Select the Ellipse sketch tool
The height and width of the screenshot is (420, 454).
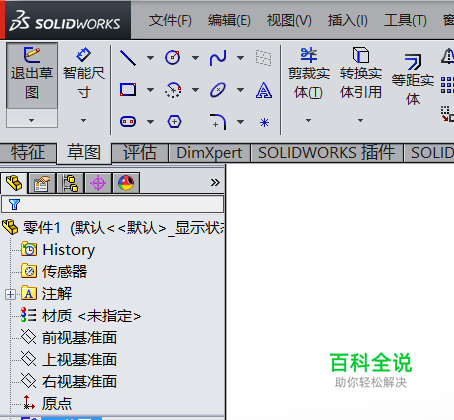pos(218,90)
